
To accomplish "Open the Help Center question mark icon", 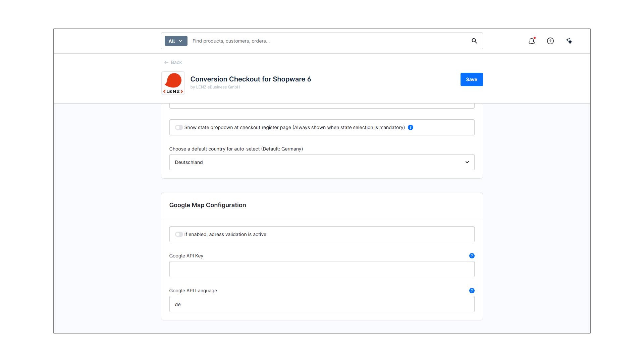I will (550, 41).
